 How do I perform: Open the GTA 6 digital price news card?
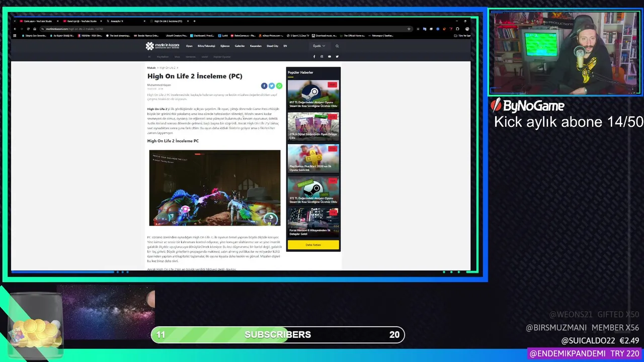[313, 127]
